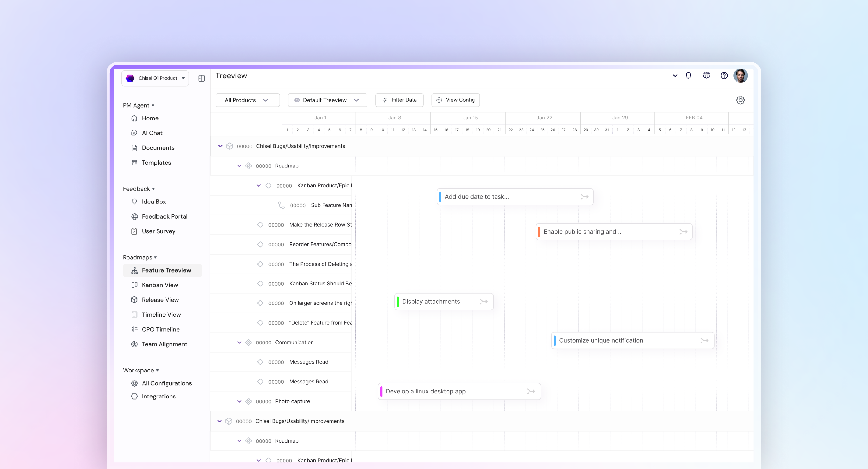The image size is (868, 469).
Task: Click the orange bar on Enable public sharing
Action: coord(539,232)
